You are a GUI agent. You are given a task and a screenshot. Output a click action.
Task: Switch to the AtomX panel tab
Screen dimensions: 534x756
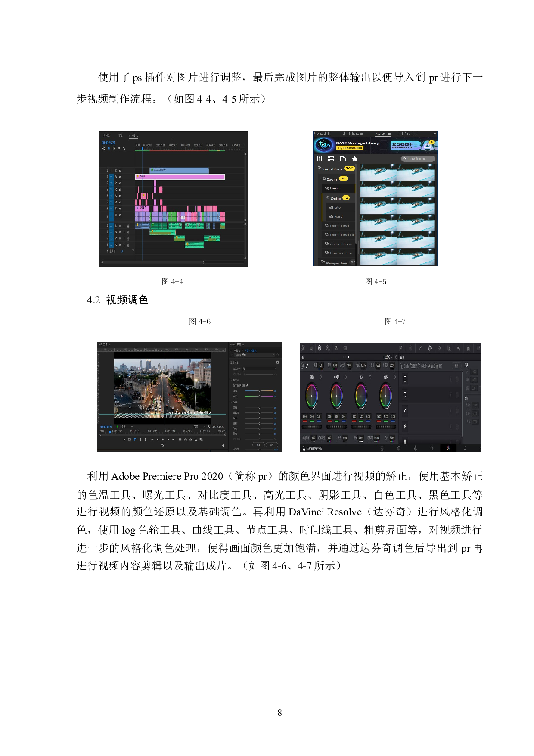click(381, 134)
